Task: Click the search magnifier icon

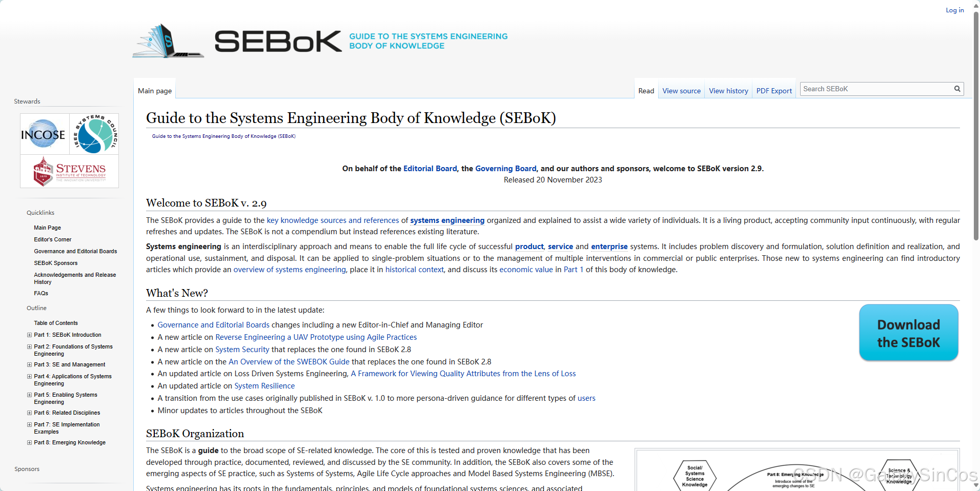Action: click(x=957, y=89)
